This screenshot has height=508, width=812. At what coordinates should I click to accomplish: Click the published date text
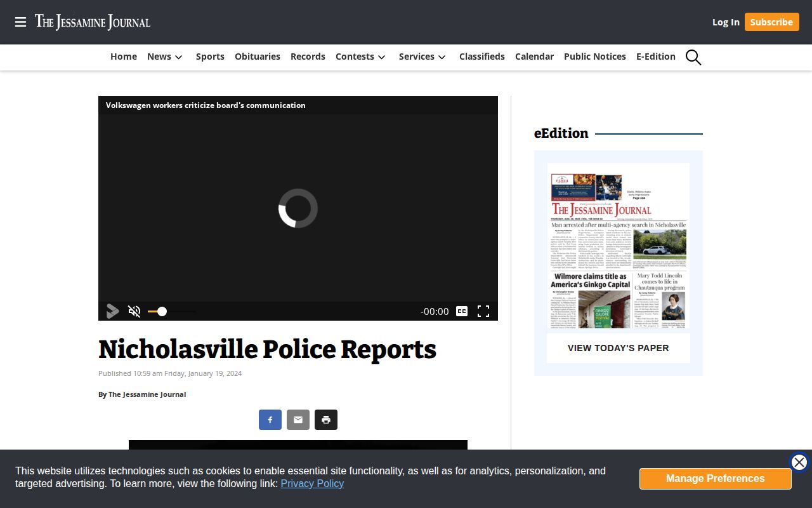tap(170, 373)
